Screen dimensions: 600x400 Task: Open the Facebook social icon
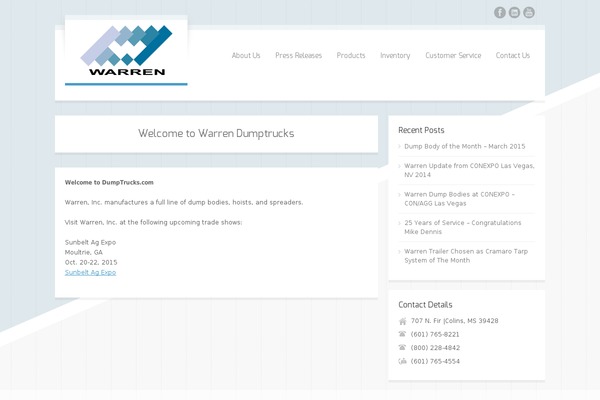click(500, 12)
